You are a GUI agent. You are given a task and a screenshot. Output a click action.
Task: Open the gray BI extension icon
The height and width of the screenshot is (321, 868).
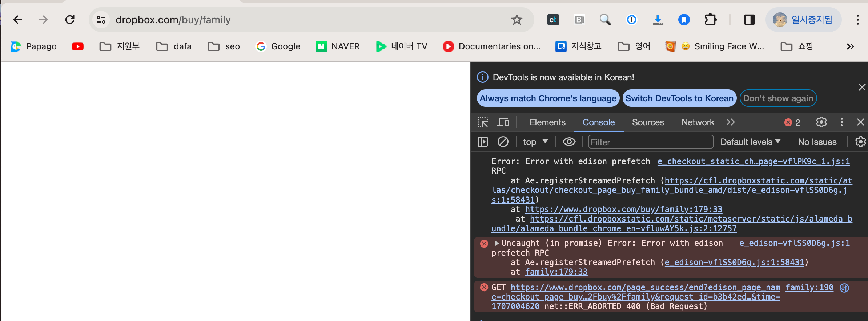pyautogui.click(x=579, y=20)
